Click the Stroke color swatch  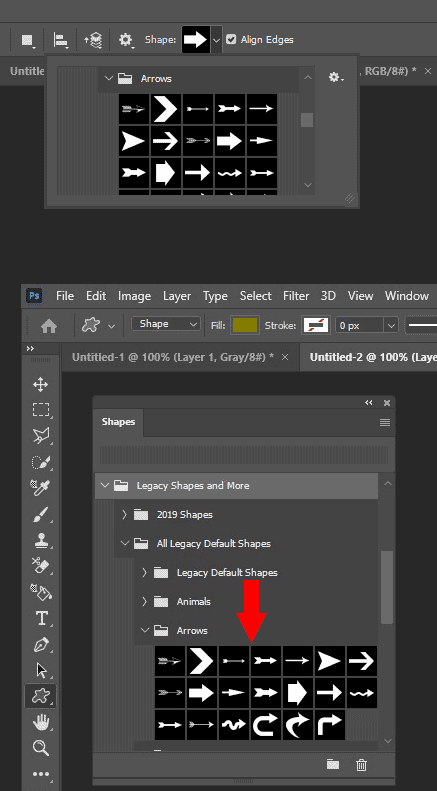coord(316,325)
